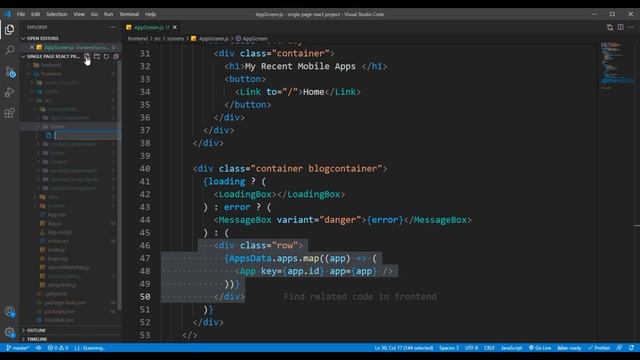Click line number 40 in gutter

pyautogui.click(x=144, y=169)
